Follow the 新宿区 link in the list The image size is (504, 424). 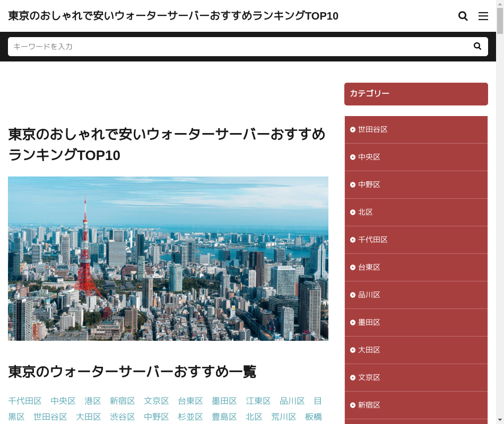click(123, 401)
